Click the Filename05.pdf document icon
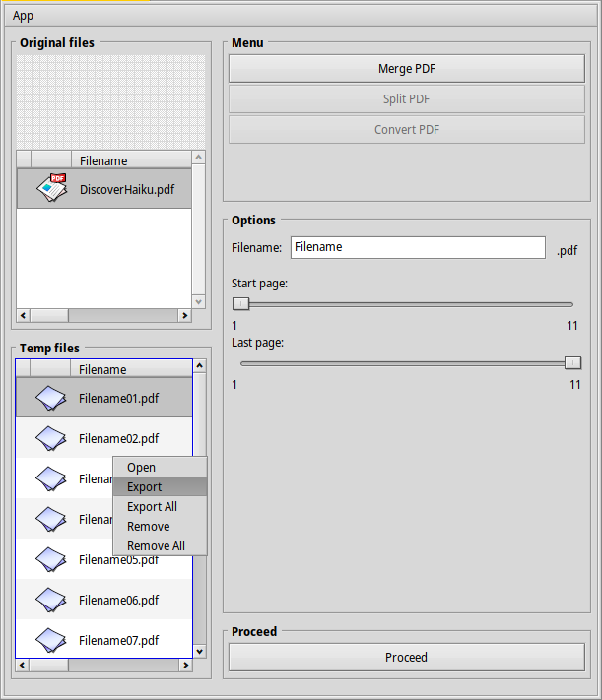 click(x=50, y=559)
